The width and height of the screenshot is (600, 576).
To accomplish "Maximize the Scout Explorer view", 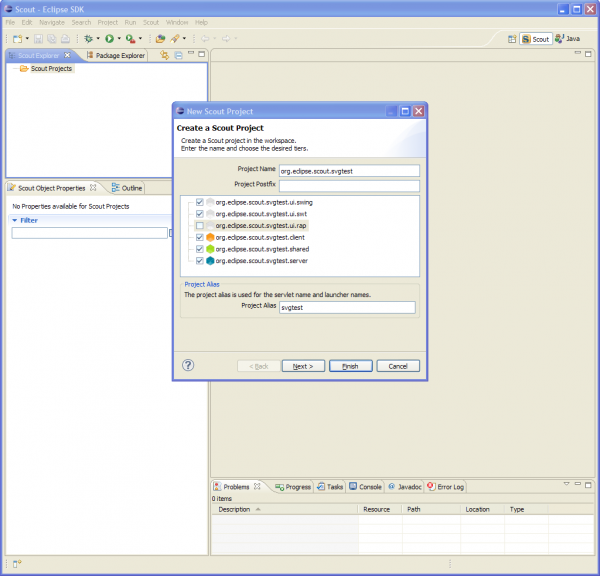I will click(x=202, y=54).
